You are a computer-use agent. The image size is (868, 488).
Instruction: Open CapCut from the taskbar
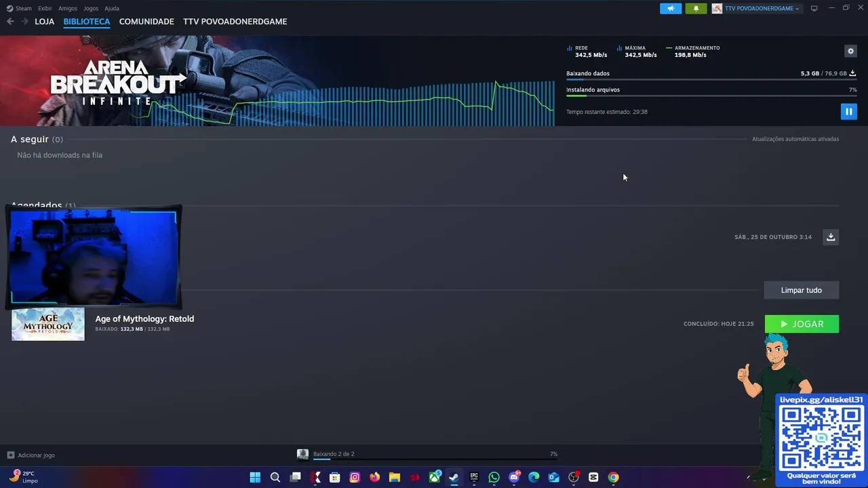tap(594, 477)
